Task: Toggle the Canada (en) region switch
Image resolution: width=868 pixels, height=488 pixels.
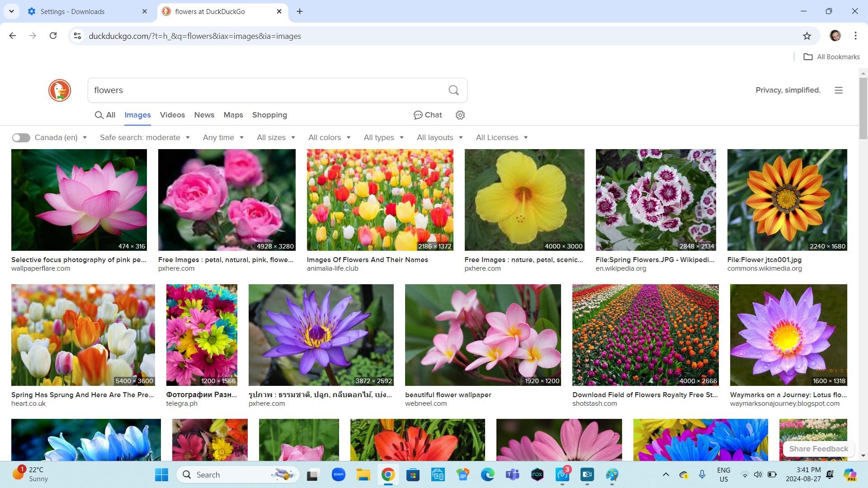Action: tap(21, 138)
